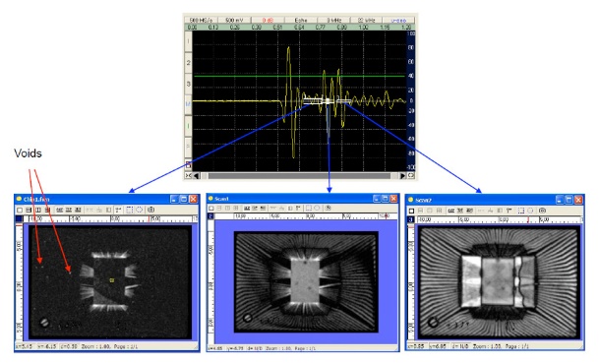The width and height of the screenshot is (599, 364).
Task: Click the oscilloscope horizontal scrollbar right arrow
Action: click(402, 176)
